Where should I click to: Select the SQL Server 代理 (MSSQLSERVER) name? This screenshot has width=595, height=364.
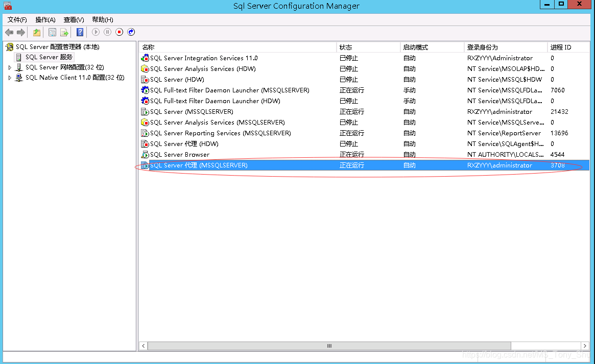[199, 165]
